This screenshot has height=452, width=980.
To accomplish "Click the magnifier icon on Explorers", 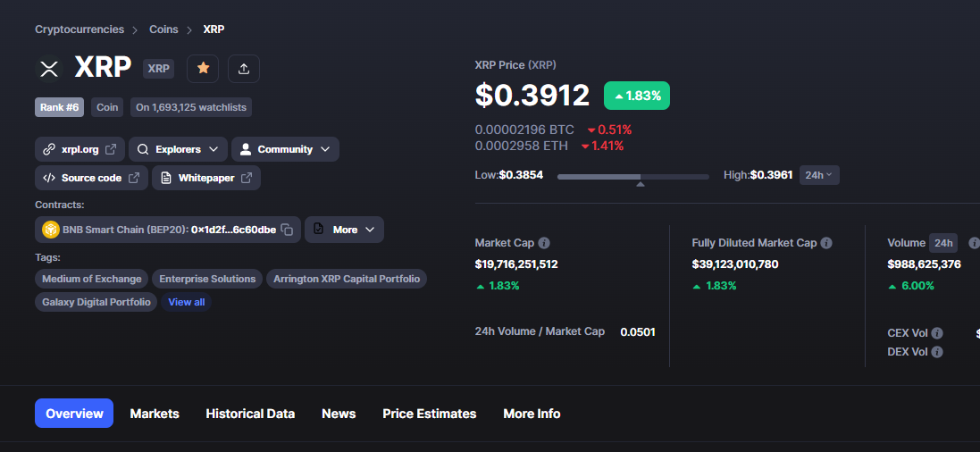I will click(x=143, y=149).
